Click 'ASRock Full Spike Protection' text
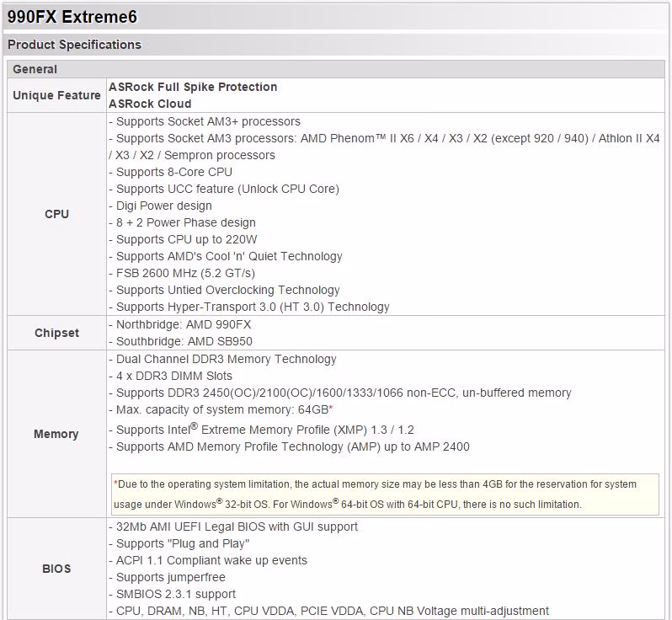 193,87
